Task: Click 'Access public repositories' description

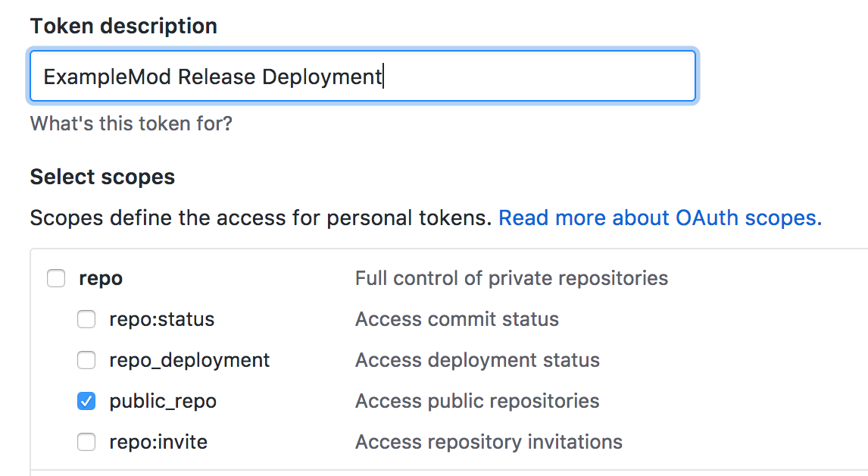Action: [x=477, y=401]
